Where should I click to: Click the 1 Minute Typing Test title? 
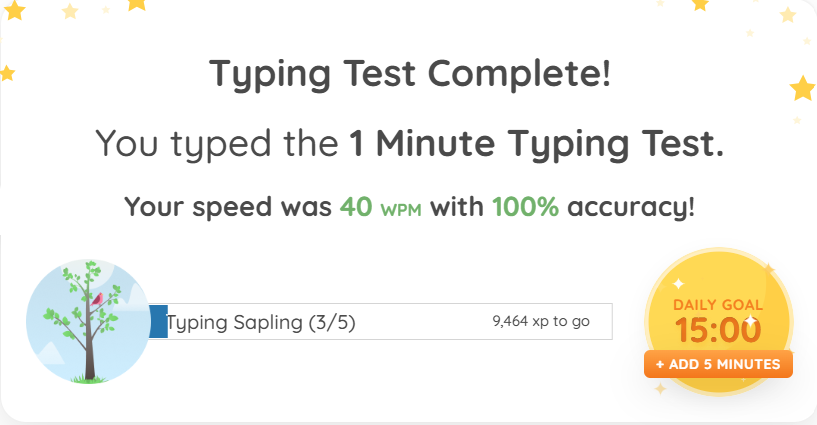coord(535,144)
